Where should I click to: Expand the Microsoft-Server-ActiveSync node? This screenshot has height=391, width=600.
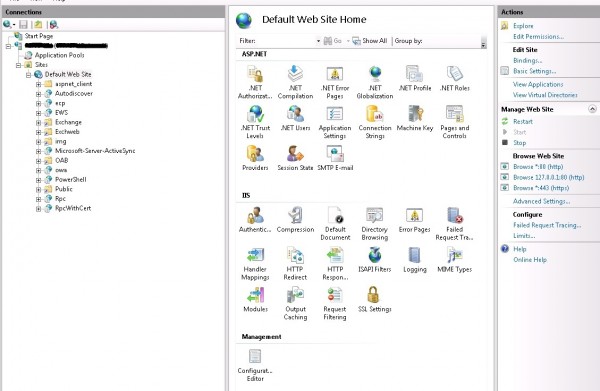[38, 151]
